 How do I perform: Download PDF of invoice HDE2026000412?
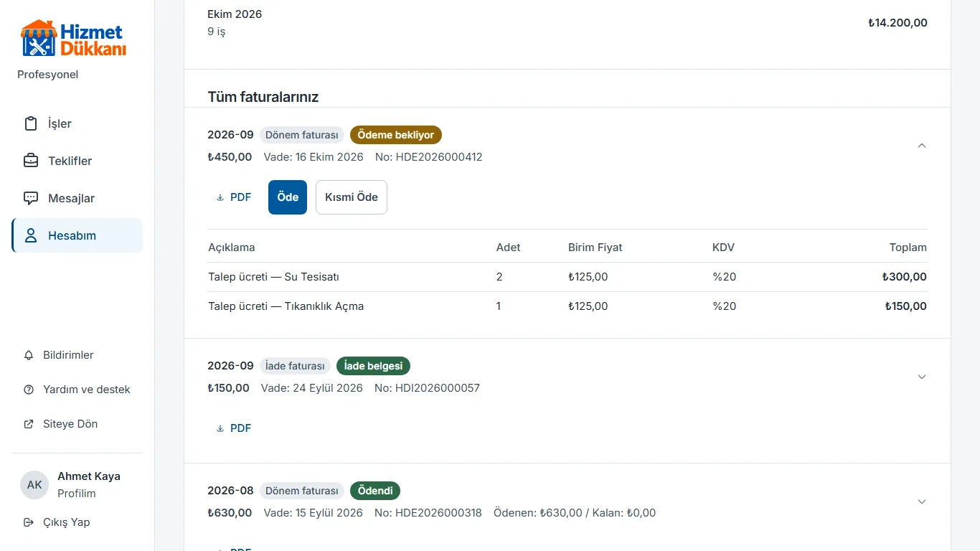point(234,197)
